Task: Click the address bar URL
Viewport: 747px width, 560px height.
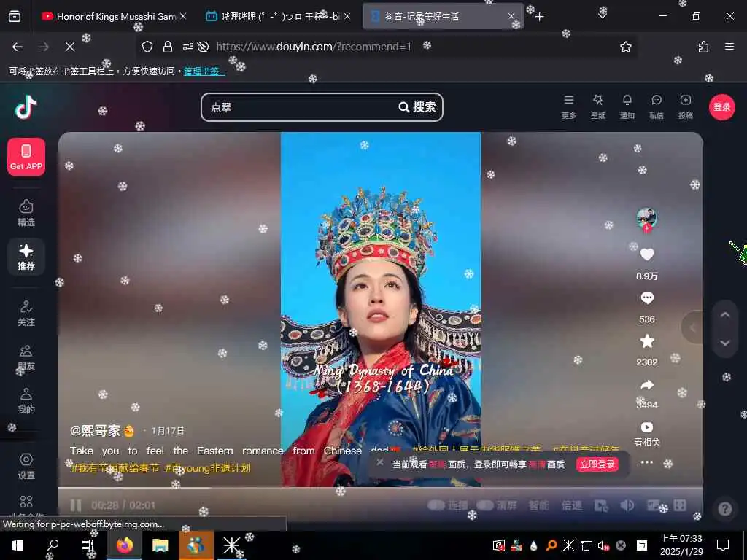Action: [x=314, y=47]
